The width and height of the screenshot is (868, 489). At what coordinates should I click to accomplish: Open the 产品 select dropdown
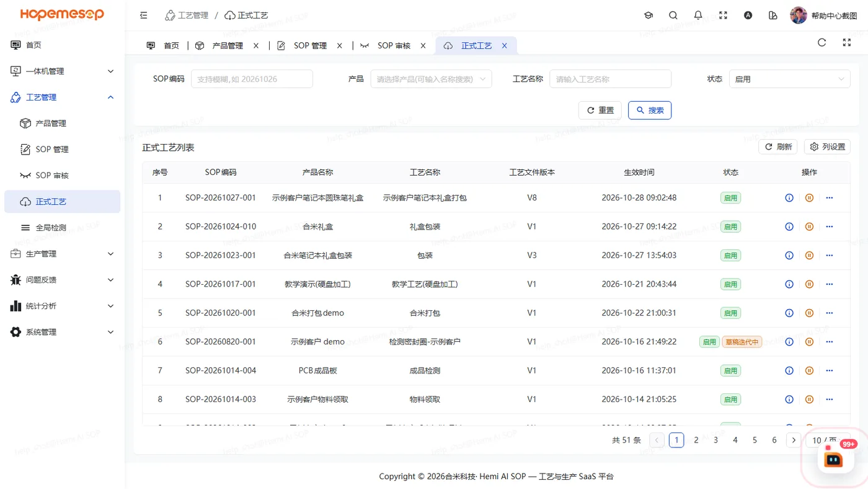pos(431,79)
